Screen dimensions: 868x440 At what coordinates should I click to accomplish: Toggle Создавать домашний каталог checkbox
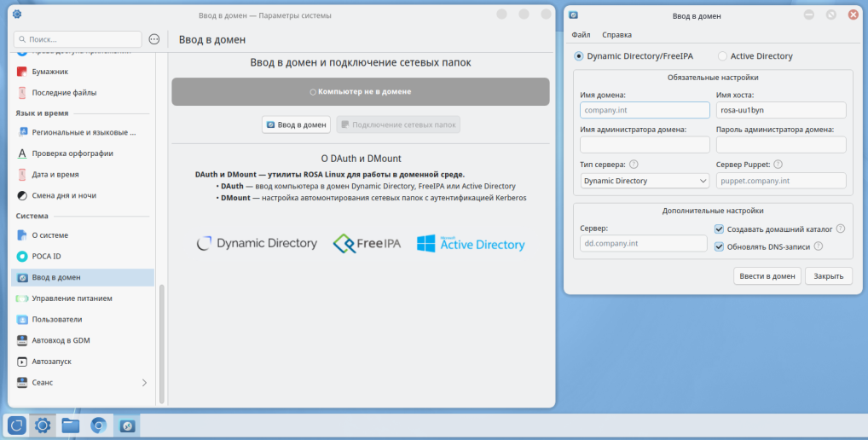[719, 229]
